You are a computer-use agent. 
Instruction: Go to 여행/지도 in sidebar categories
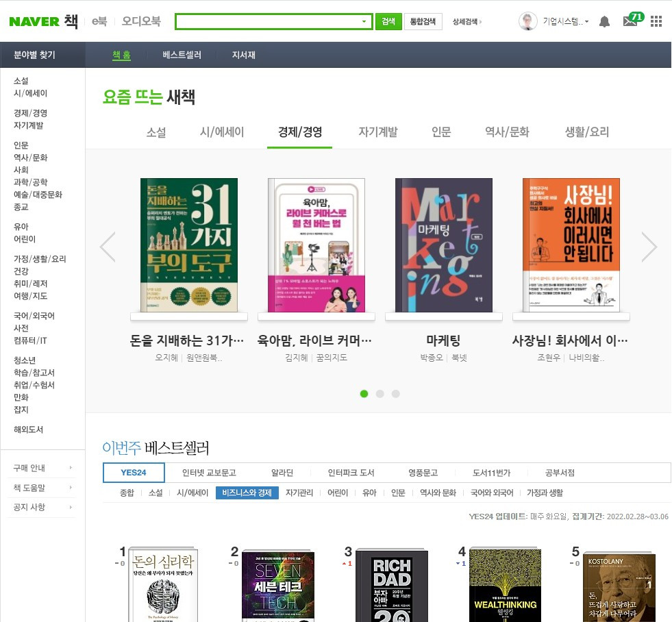pyautogui.click(x=30, y=296)
